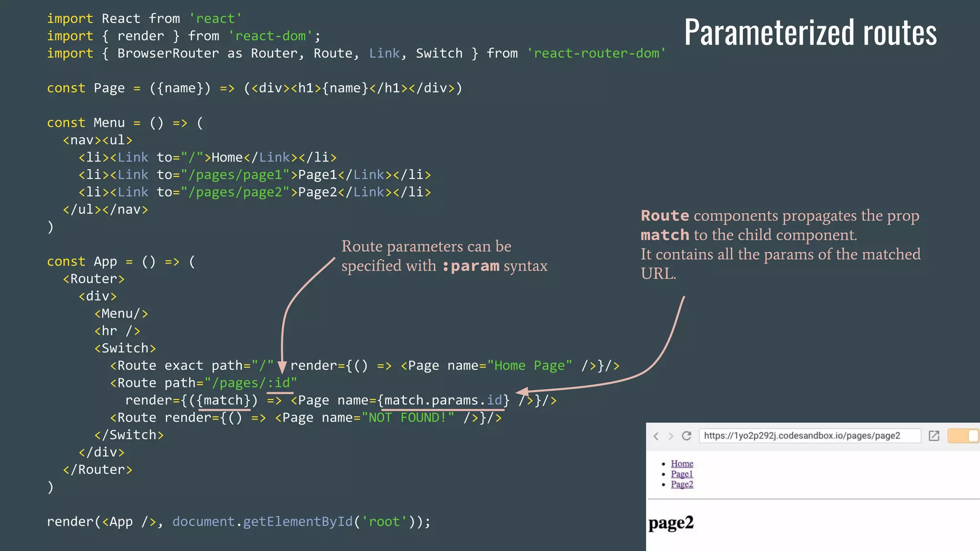Click the bold 'Route' annotation word

pyautogui.click(x=665, y=216)
